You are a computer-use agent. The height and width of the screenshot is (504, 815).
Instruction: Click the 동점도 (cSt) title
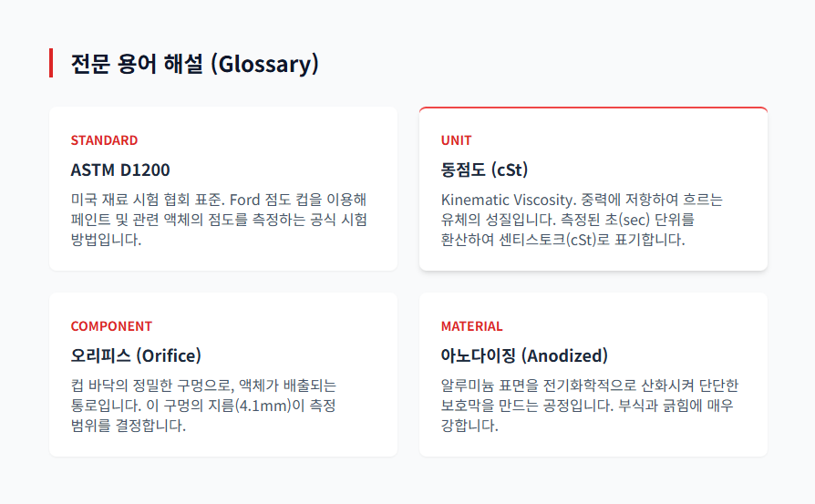pyautogui.click(x=484, y=170)
